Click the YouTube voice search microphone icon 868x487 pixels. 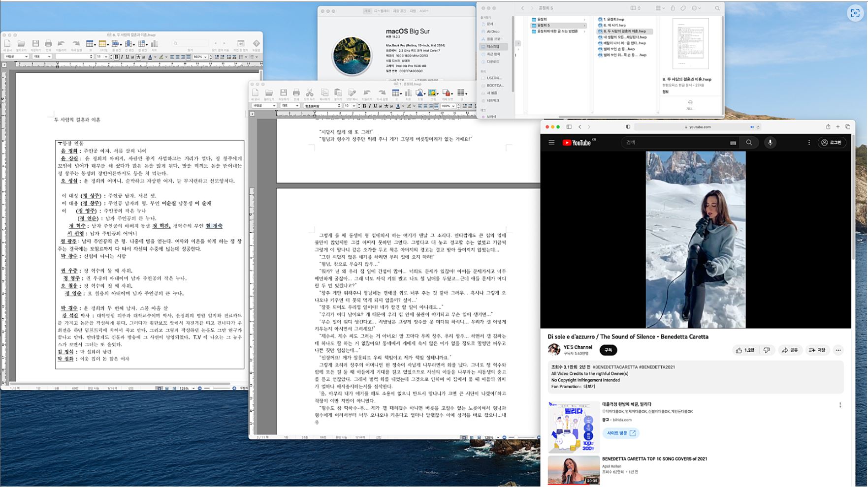click(x=770, y=143)
